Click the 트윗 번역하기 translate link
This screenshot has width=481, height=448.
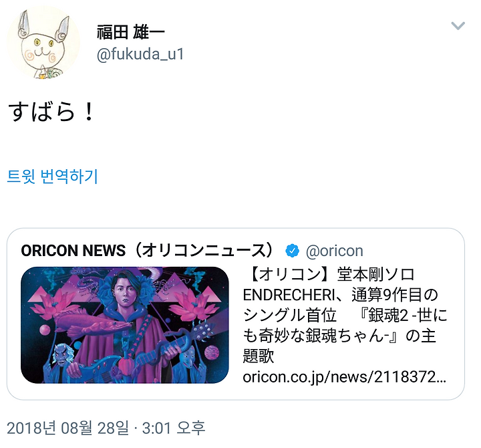(52, 177)
